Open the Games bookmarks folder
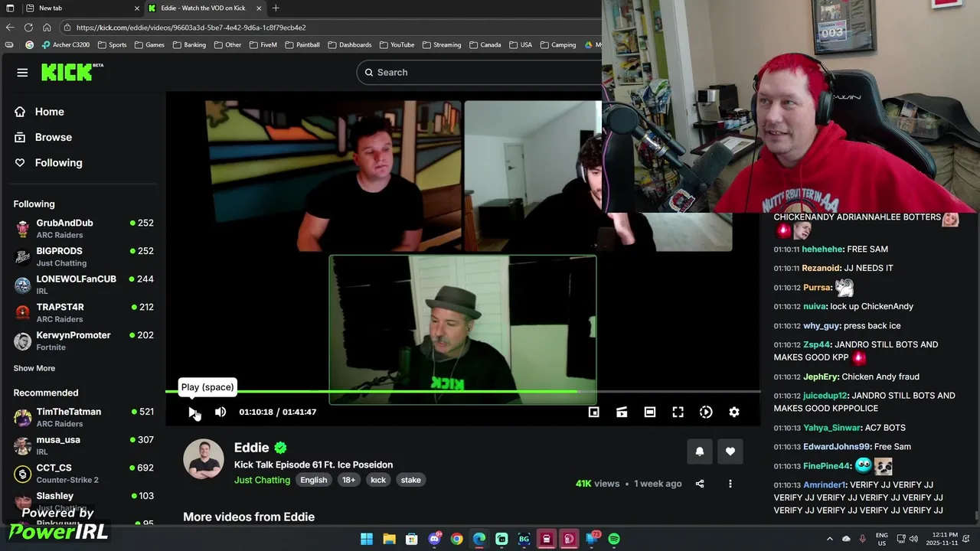 149,44
